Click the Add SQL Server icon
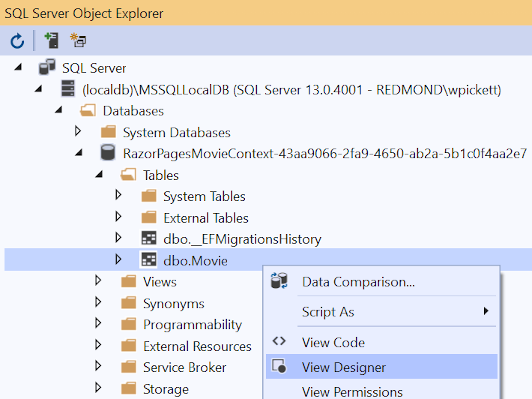Image resolution: width=532 pixels, height=399 pixels. click(52, 40)
